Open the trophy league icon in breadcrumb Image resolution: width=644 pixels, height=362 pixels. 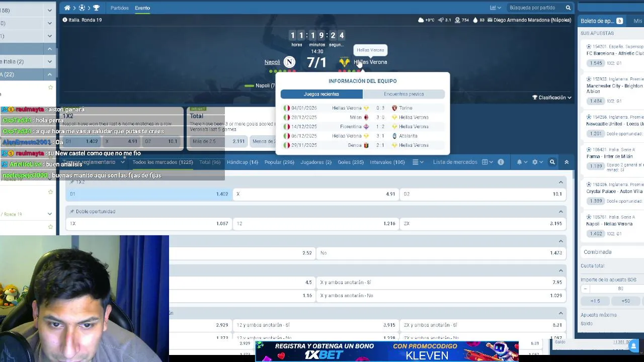[96, 8]
